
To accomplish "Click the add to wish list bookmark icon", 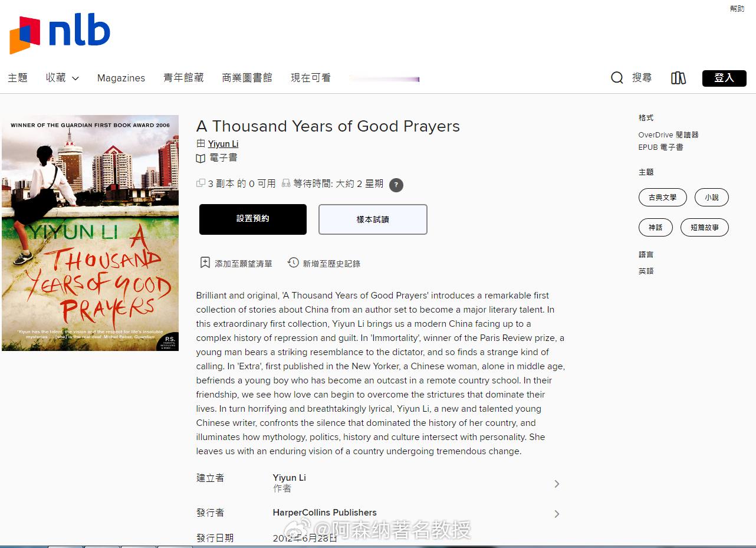I will coord(205,263).
